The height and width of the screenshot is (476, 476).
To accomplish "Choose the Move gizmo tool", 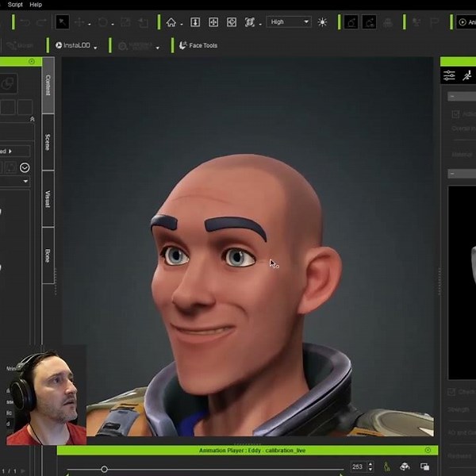I will [79, 22].
